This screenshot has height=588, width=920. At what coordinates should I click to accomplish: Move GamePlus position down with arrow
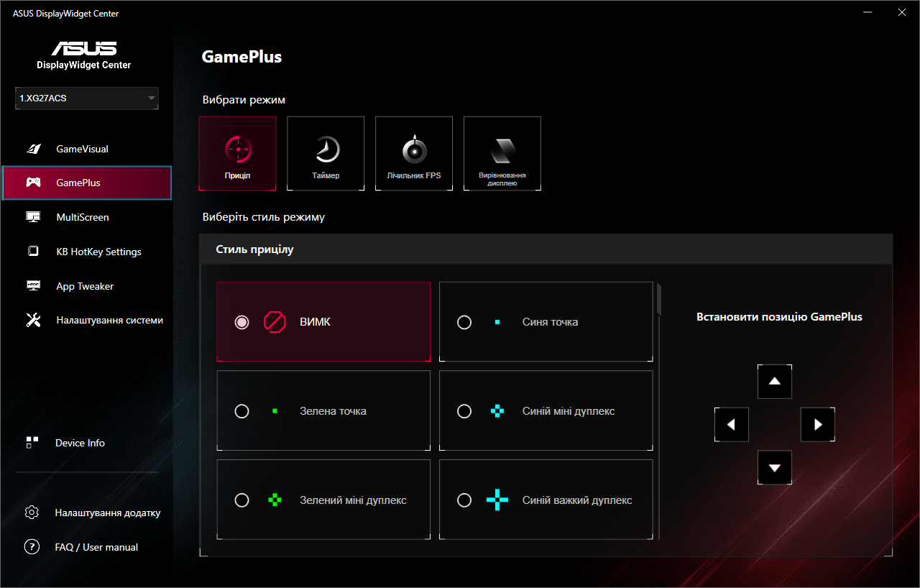(775, 468)
